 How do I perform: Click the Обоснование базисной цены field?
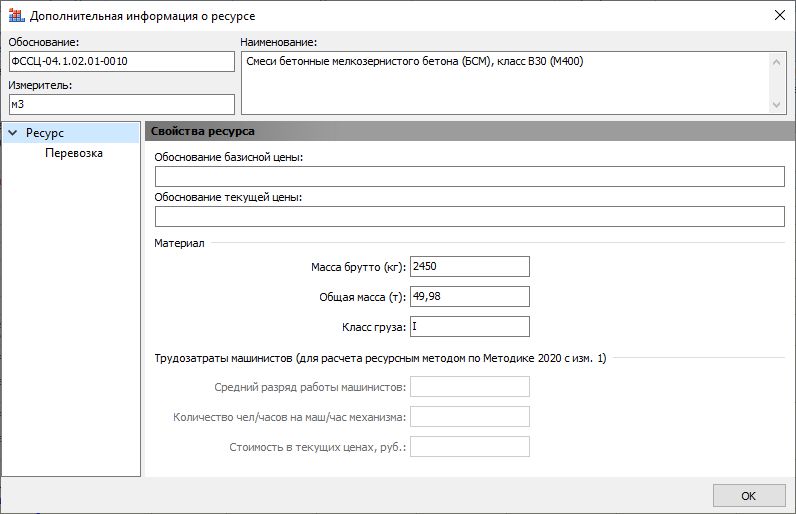(x=470, y=177)
